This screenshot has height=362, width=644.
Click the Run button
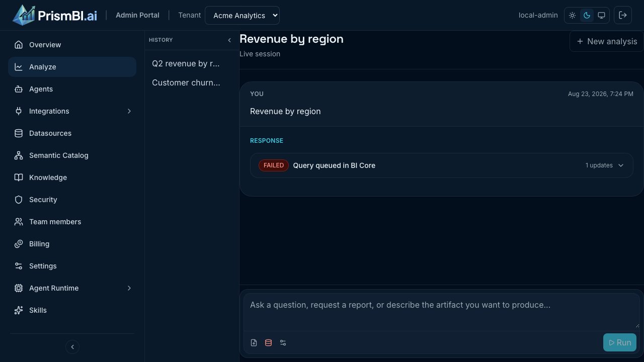[620, 342]
